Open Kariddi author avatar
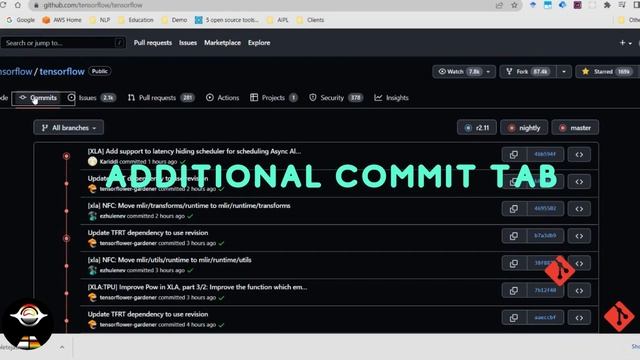 [x=93, y=162]
